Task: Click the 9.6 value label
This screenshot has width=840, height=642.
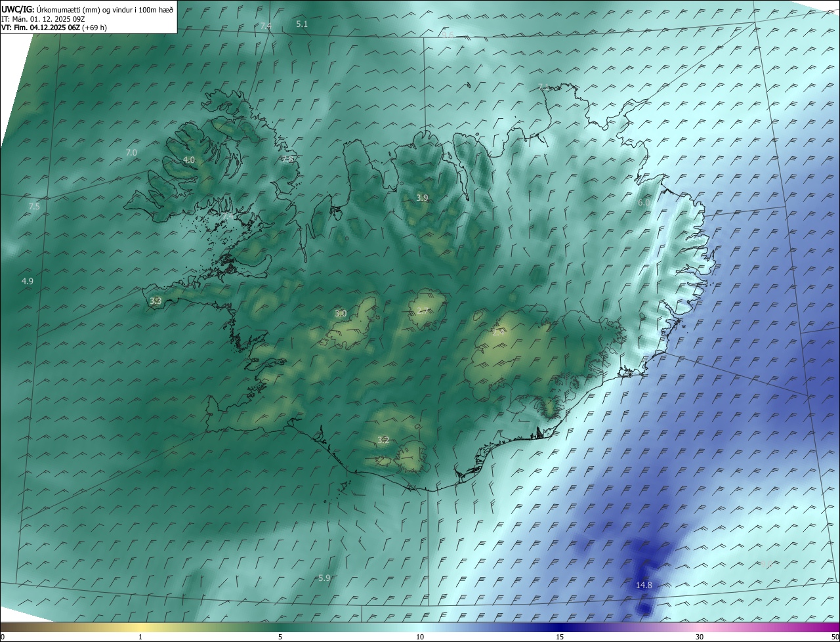Action: pyautogui.click(x=448, y=35)
